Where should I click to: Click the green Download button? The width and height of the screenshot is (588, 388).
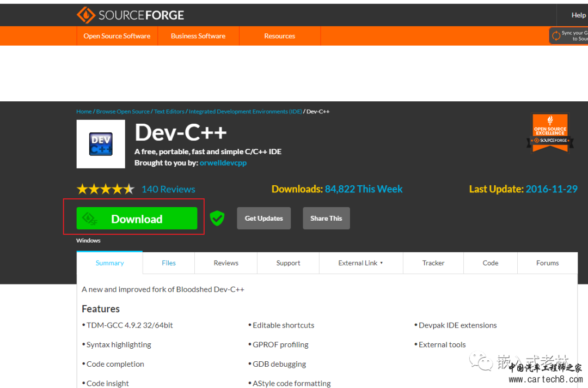point(137,219)
